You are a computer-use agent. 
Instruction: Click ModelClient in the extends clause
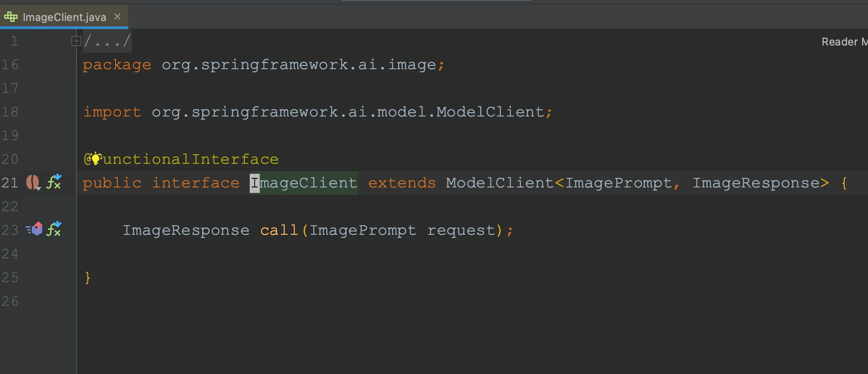[500, 183]
